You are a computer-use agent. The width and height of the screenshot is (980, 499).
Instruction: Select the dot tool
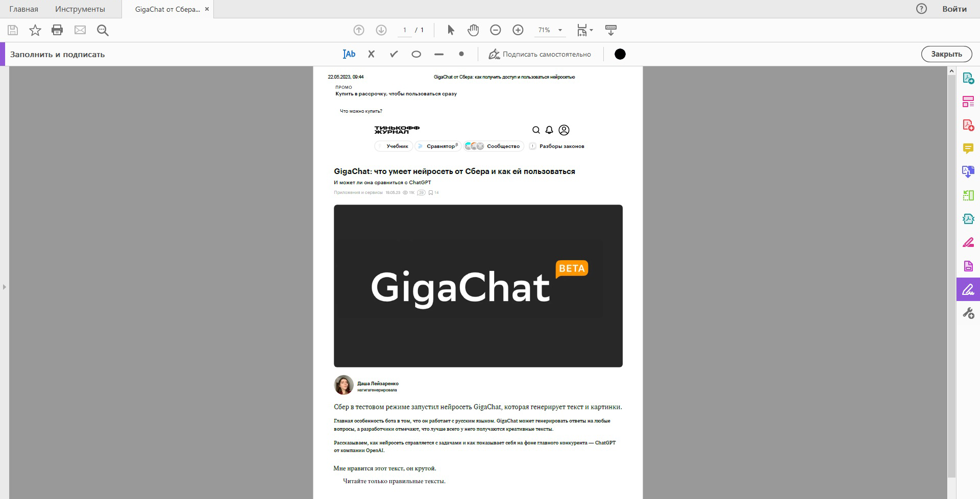pos(461,54)
